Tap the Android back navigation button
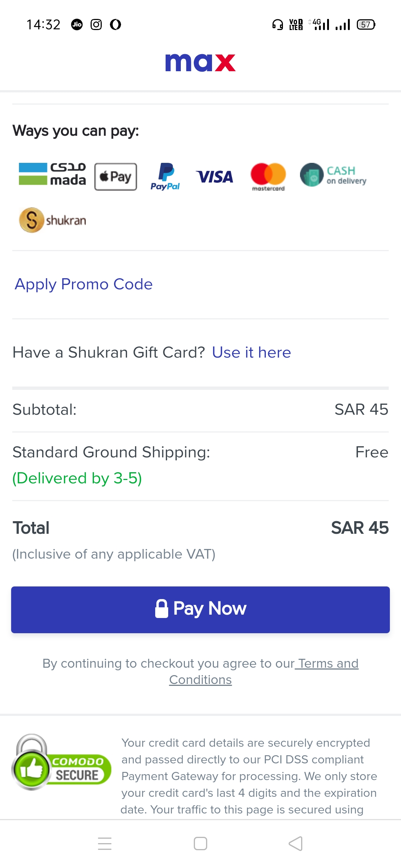 [296, 844]
